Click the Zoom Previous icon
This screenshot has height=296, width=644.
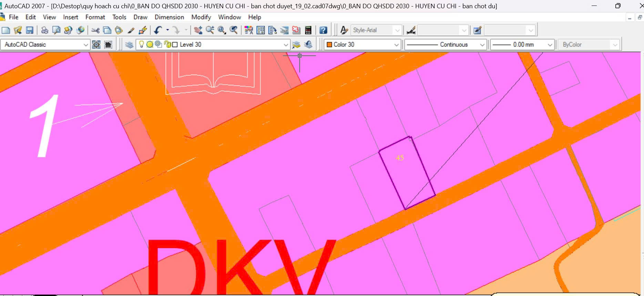[x=234, y=30]
